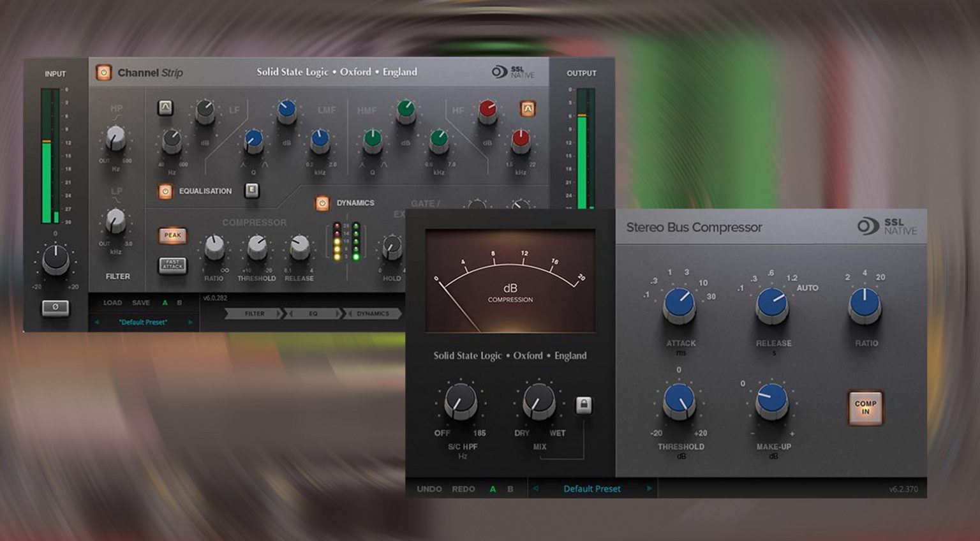Screen dimensions: 980x541
Task: Click the SSL Native logo on Channel Strip
Action: point(512,72)
